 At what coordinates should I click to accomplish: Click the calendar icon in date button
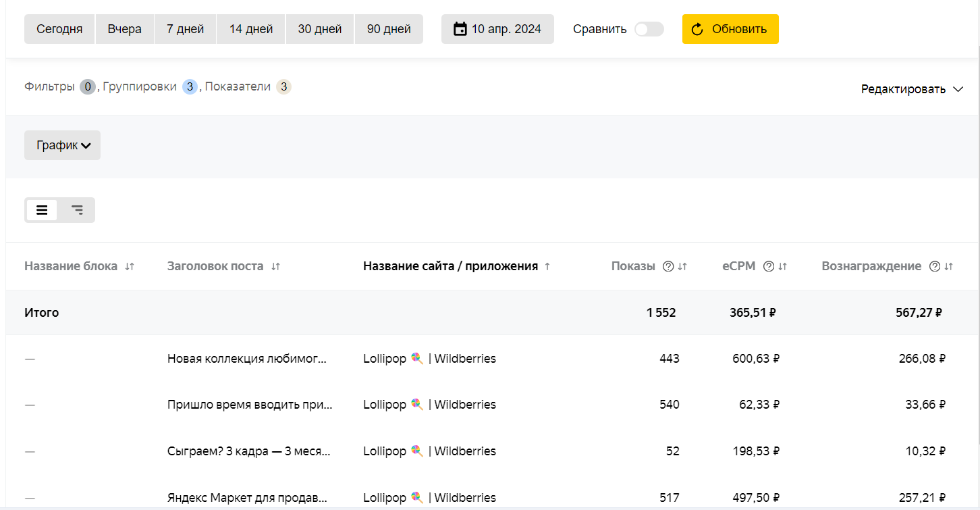point(460,29)
